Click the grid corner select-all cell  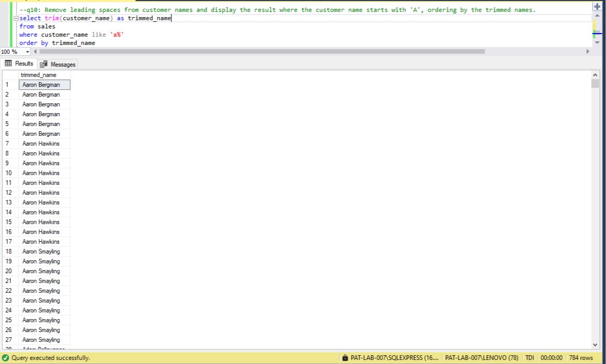tap(10, 75)
